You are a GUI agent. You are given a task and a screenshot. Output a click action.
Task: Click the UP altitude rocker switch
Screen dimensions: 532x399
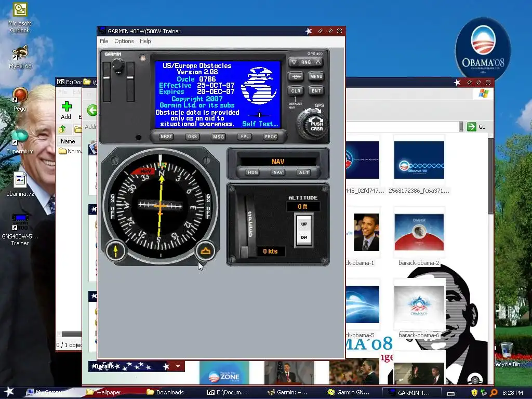[x=304, y=224]
